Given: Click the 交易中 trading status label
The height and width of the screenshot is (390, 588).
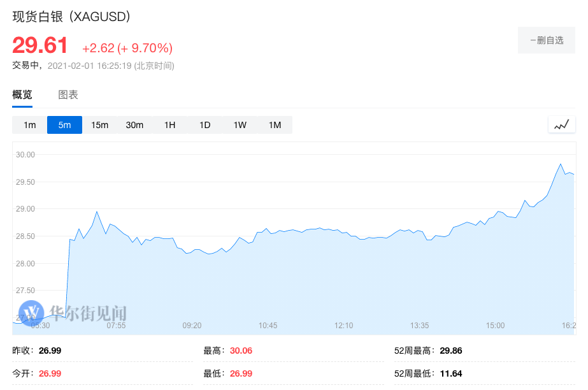Looking at the screenshot, I should pyautogui.click(x=25, y=65).
